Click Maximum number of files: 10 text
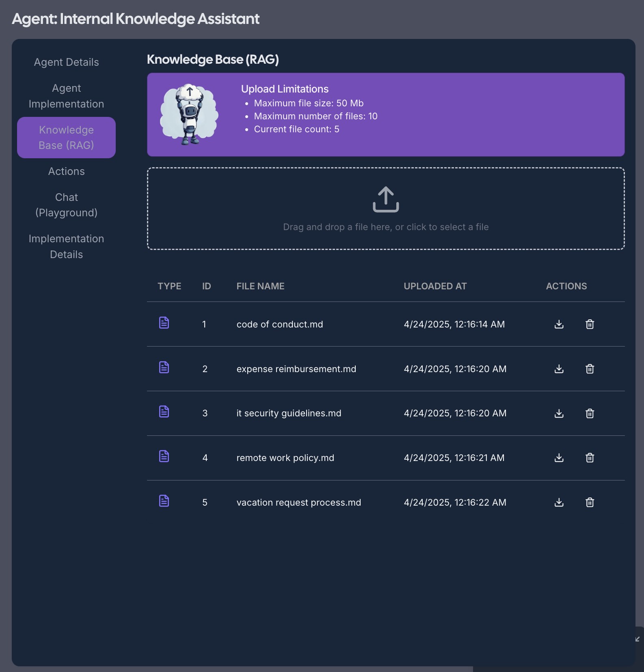The width and height of the screenshot is (644, 672). pyautogui.click(x=316, y=116)
